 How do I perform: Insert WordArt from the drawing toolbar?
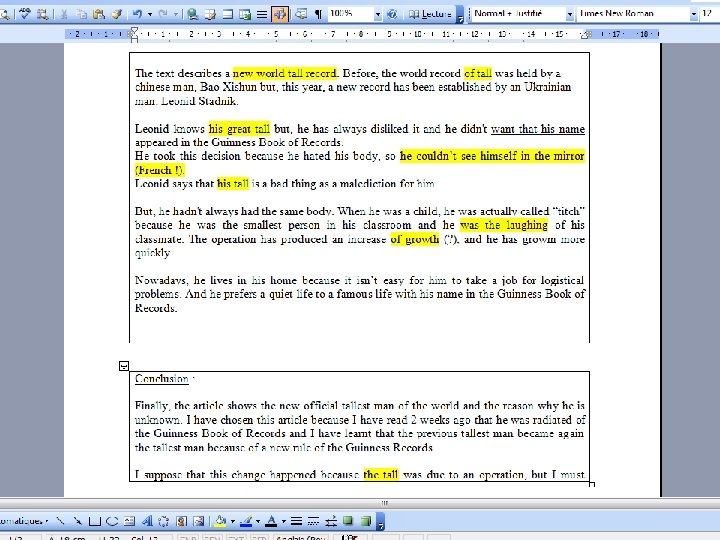tap(147, 521)
